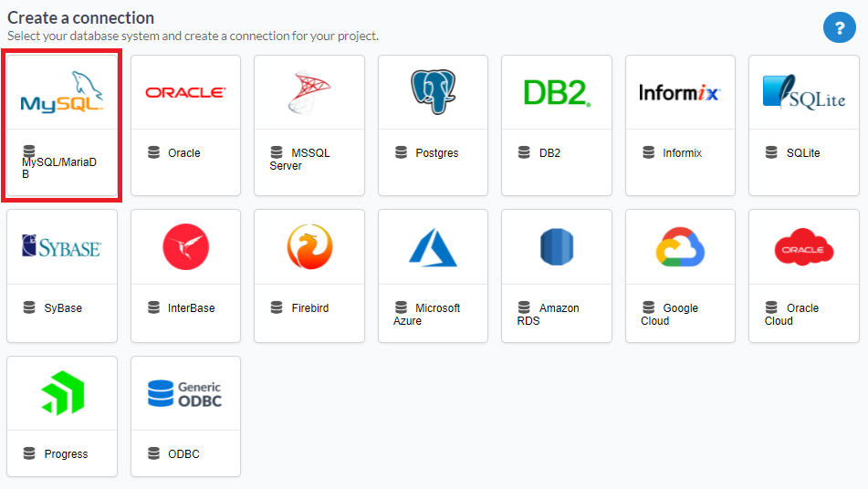Click the Create a connection heading
Image resolution: width=868 pixels, height=489 pixels.
pos(81,17)
